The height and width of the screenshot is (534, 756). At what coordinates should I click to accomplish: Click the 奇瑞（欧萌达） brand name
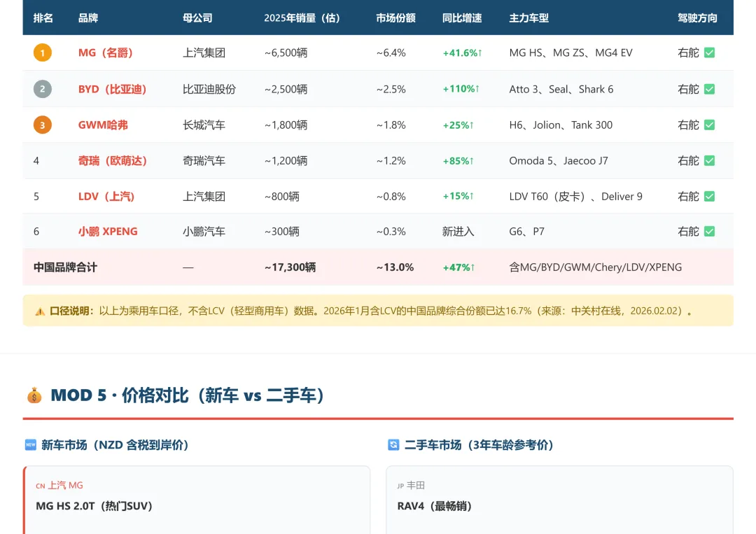112,161
